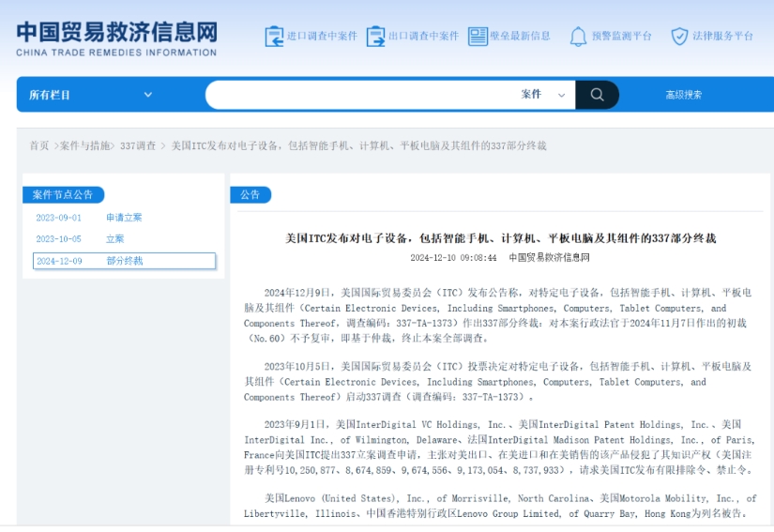
Task: Select 2024-12-09 部分终裁 node
Action: point(124,261)
